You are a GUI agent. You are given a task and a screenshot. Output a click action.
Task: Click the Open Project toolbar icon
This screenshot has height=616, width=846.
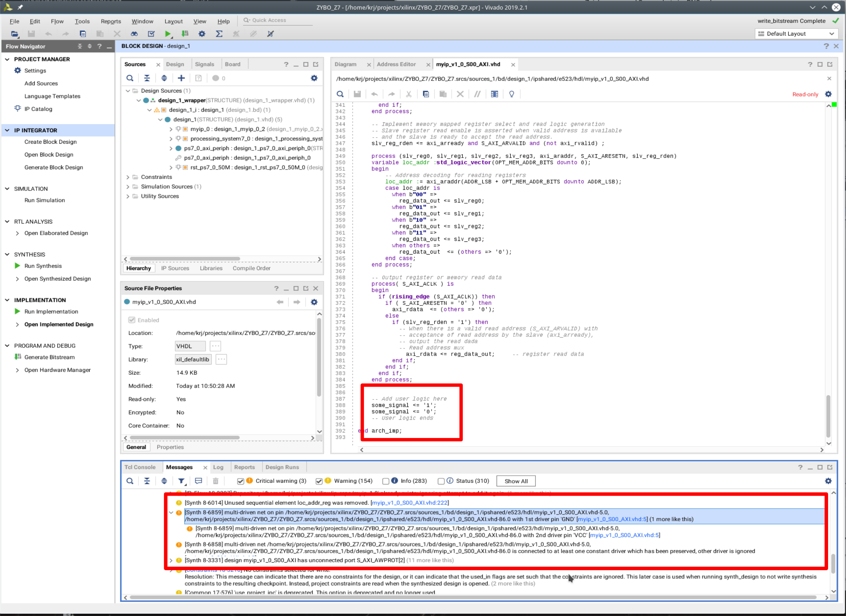click(x=14, y=34)
